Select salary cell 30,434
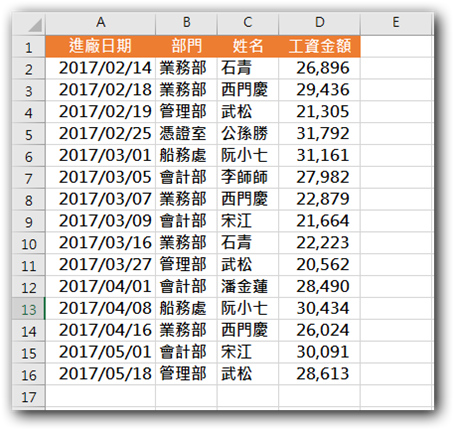This screenshot has height=430, width=454. click(x=319, y=308)
